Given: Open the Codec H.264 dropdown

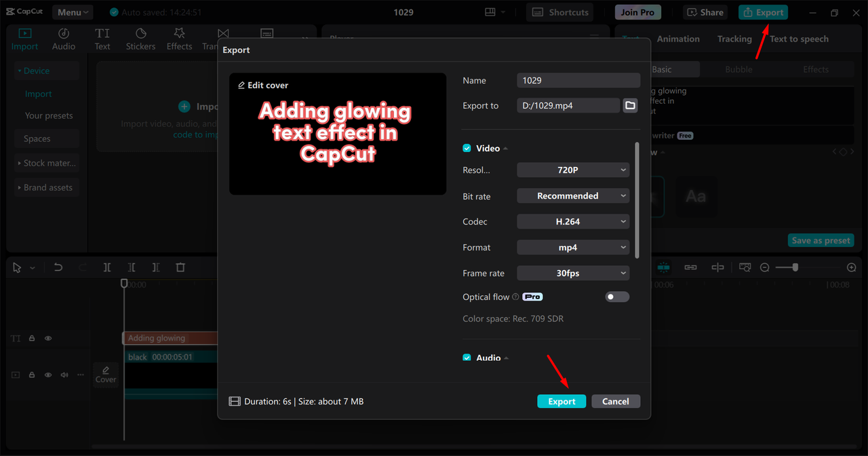Looking at the screenshot, I should 573,222.
